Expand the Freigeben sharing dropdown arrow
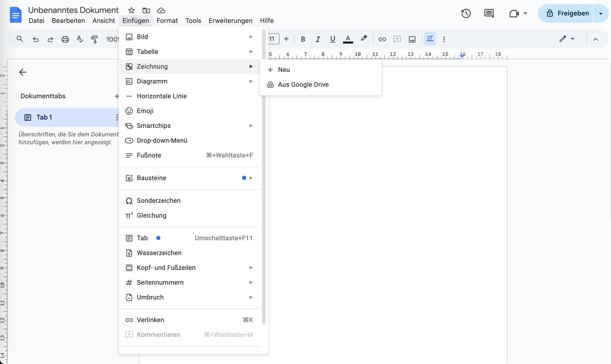The width and height of the screenshot is (611, 364). click(601, 13)
